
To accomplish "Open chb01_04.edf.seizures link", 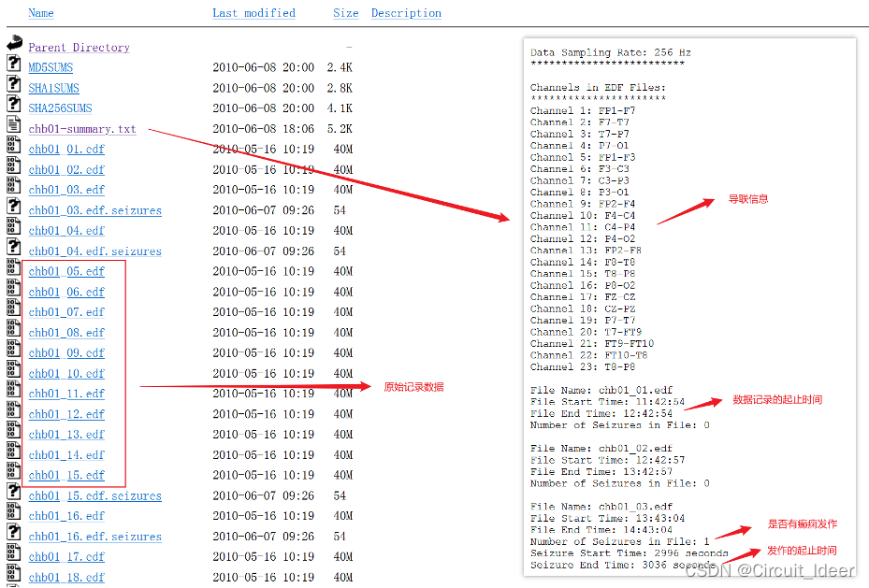I will pos(94,251).
